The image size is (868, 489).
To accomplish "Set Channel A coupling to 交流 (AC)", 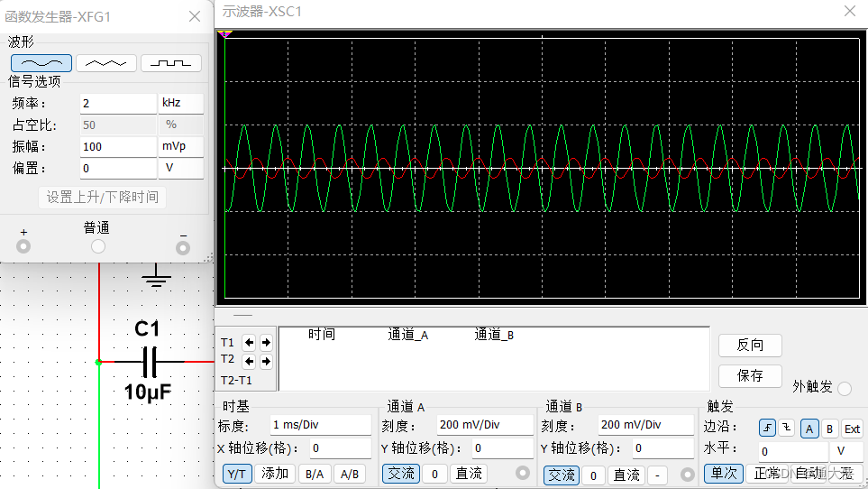I will [401, 474].
